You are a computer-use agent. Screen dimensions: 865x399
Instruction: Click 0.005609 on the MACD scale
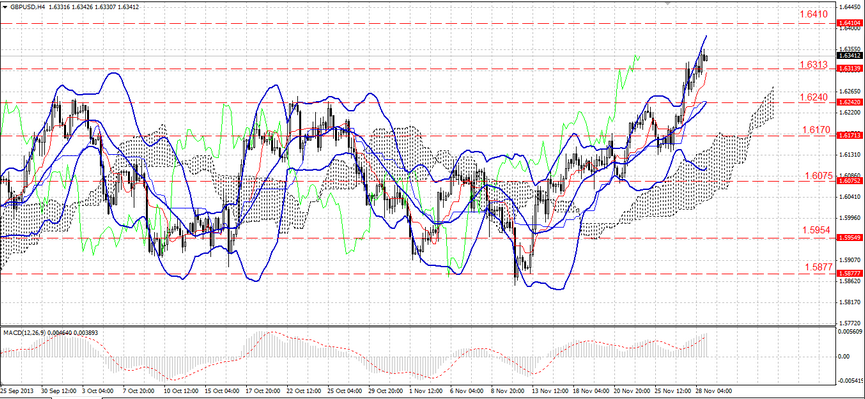(x=850, y=332)
